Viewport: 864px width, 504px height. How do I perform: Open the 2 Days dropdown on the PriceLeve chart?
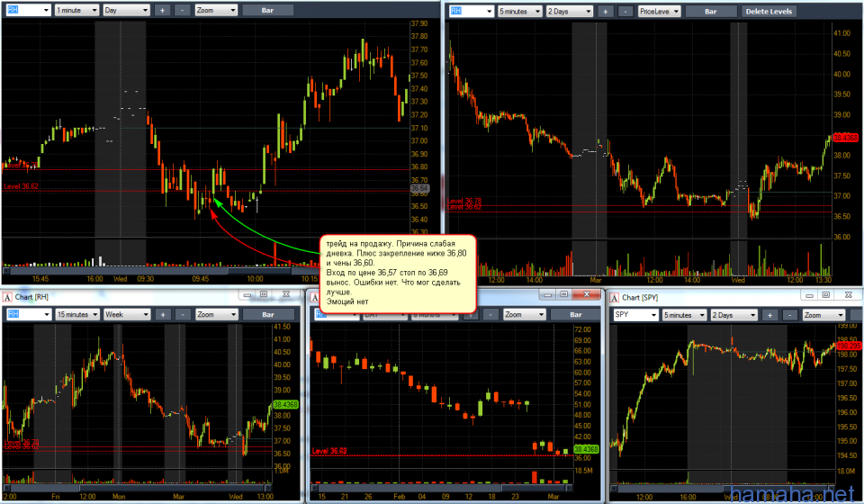569,11
